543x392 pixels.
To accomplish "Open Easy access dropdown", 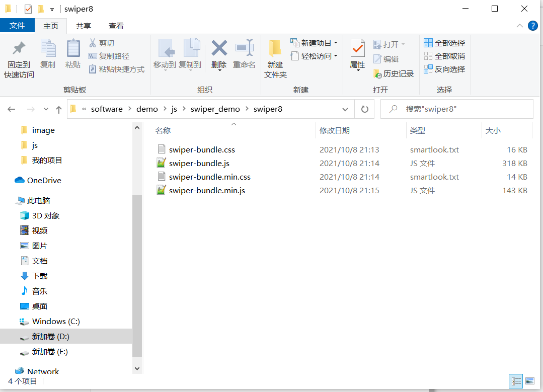I will tap(314, 56).
